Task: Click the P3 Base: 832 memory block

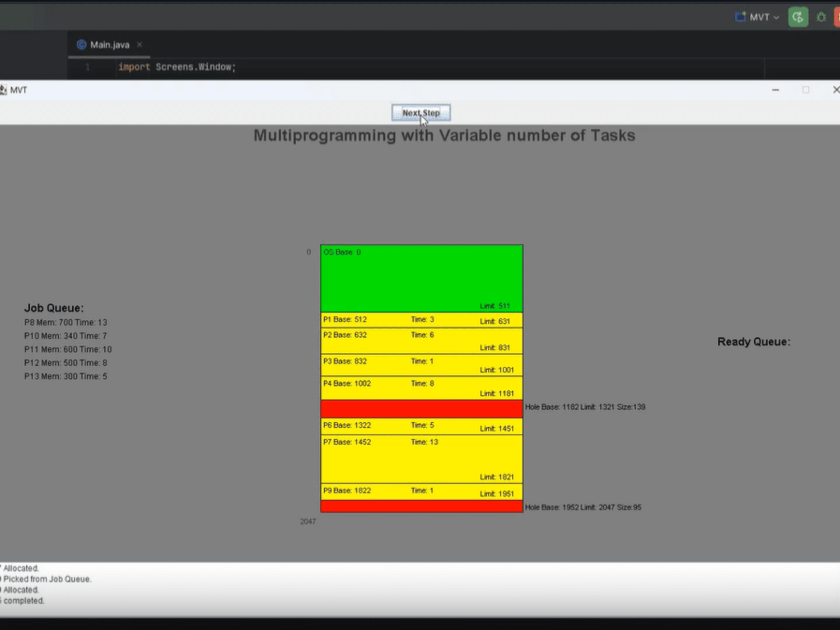Action: pos(422,365)
